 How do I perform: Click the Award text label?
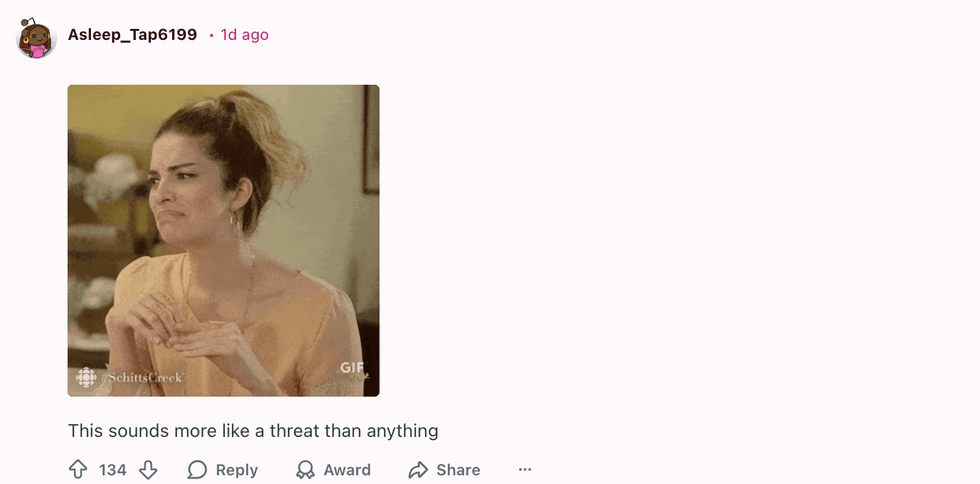pos(347,470)
